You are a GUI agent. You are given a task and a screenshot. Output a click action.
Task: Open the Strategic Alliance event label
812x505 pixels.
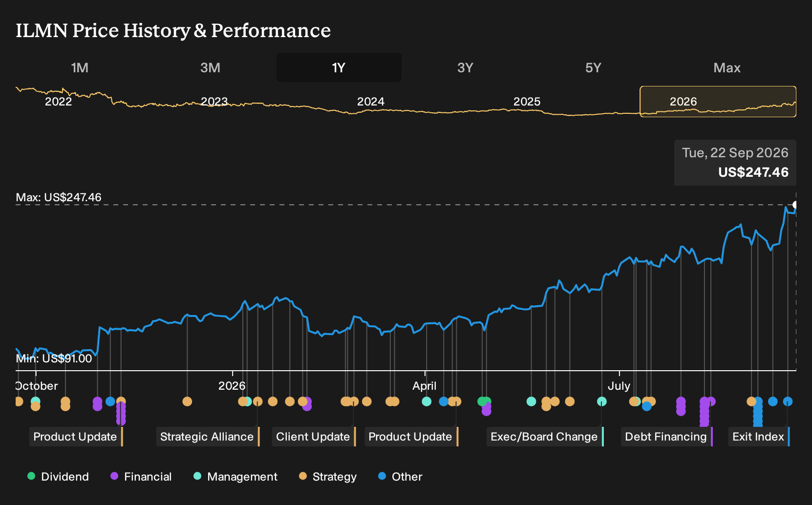208,437
